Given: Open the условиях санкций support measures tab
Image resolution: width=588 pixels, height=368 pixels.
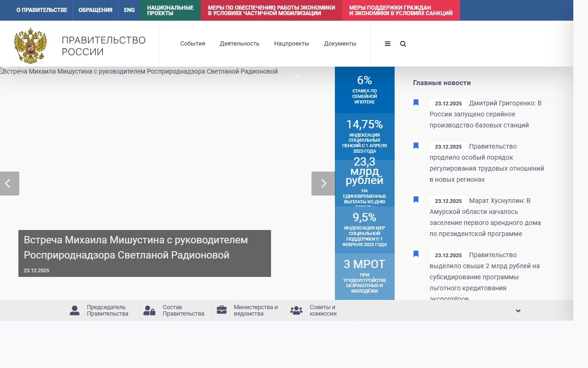Looking at the screenshot, I should click(x=401, y=10).
